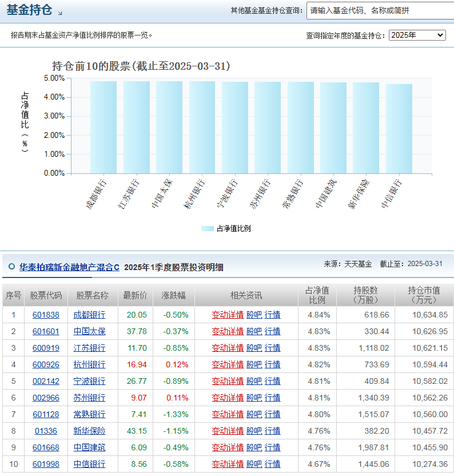Open 行情 for 苏州银行 row
Viewport: 454px width, 476px height.
tap(273, 398)
